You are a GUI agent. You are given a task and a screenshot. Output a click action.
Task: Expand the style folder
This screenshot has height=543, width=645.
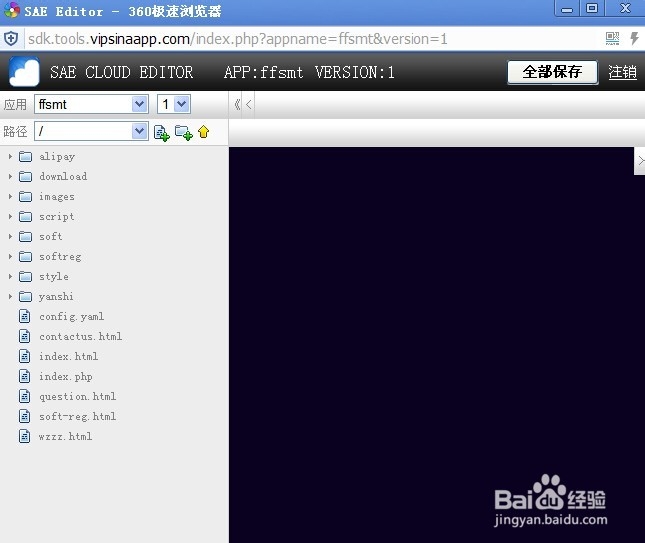10,276
